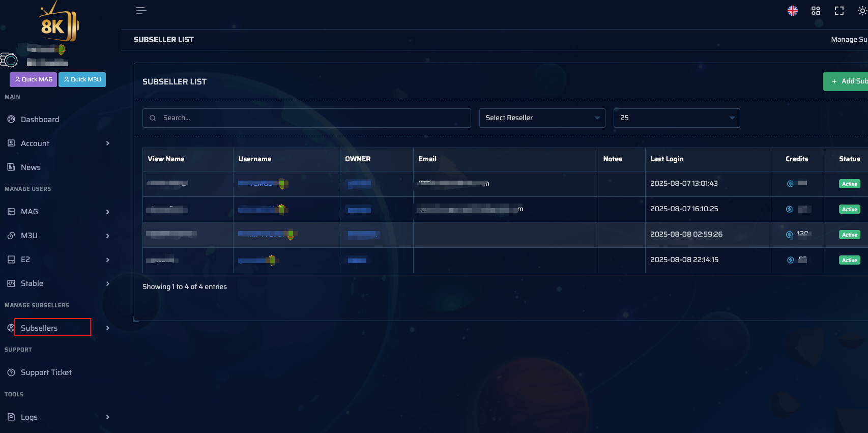The width and height of the screenshot is (868, 433).
Task: Sort by Username column header
Action: coord(255,159)
